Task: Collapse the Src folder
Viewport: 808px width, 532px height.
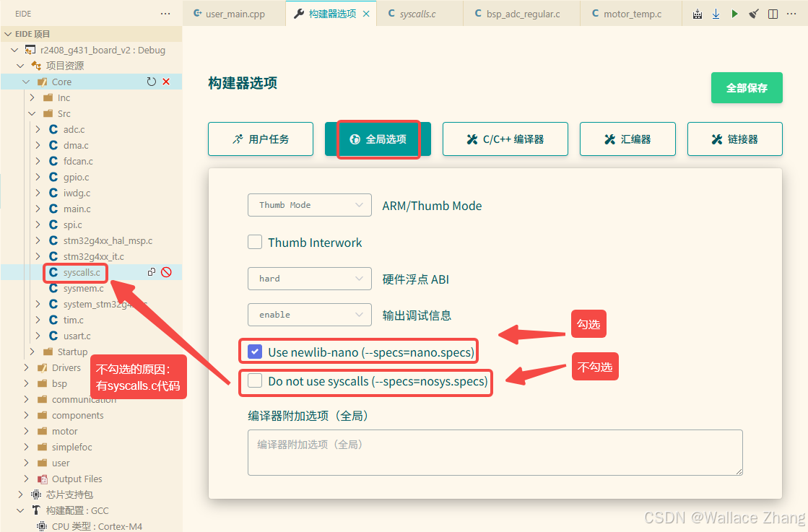Action: (x=32, y=113)
